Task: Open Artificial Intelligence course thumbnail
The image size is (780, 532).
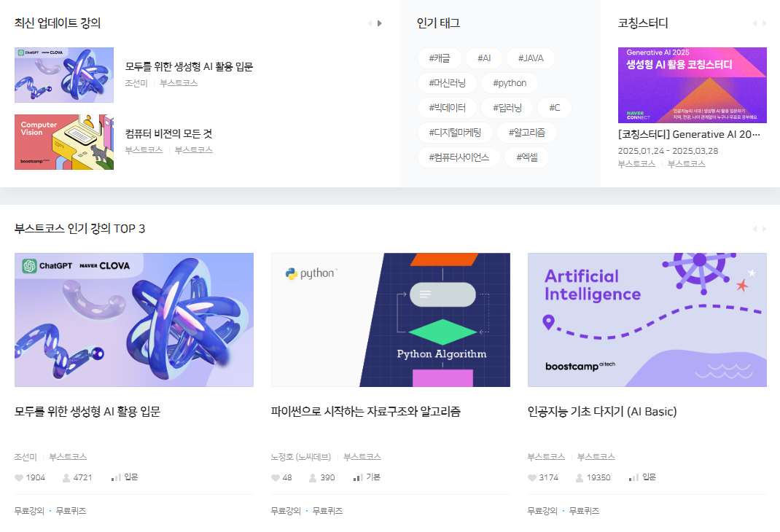Action: 647,320
